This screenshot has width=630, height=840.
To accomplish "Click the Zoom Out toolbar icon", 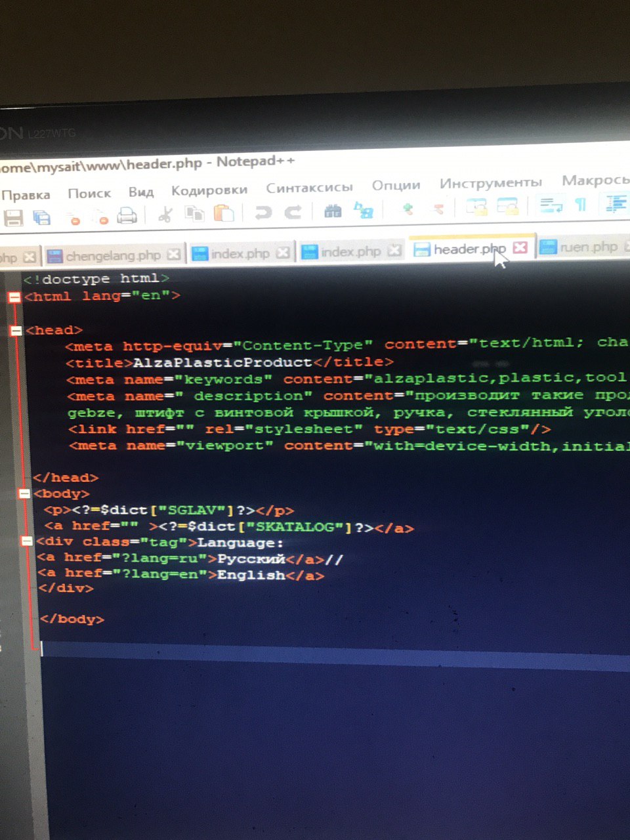I will pos(438,208).
